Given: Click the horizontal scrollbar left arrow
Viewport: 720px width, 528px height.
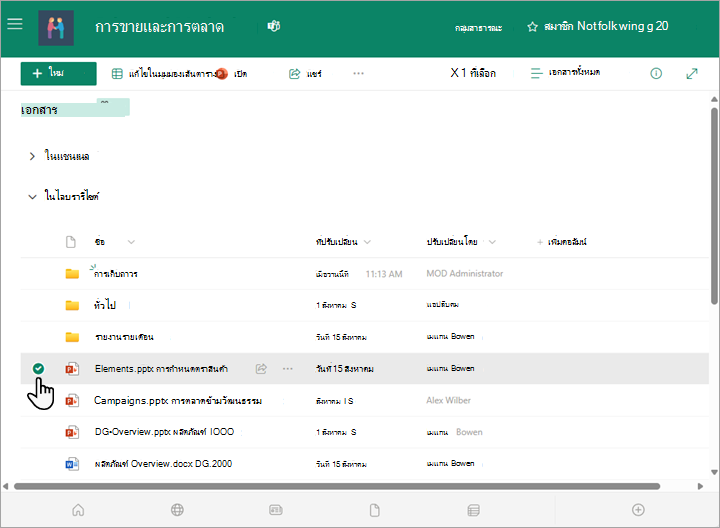Looking at the screenshot, I should 6,486.
